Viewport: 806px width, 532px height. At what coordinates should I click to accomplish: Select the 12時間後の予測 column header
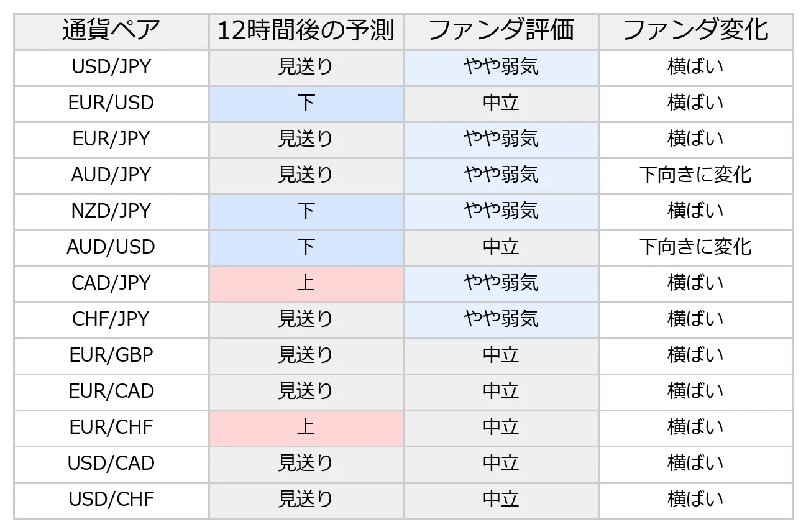[x=306, y=31]
